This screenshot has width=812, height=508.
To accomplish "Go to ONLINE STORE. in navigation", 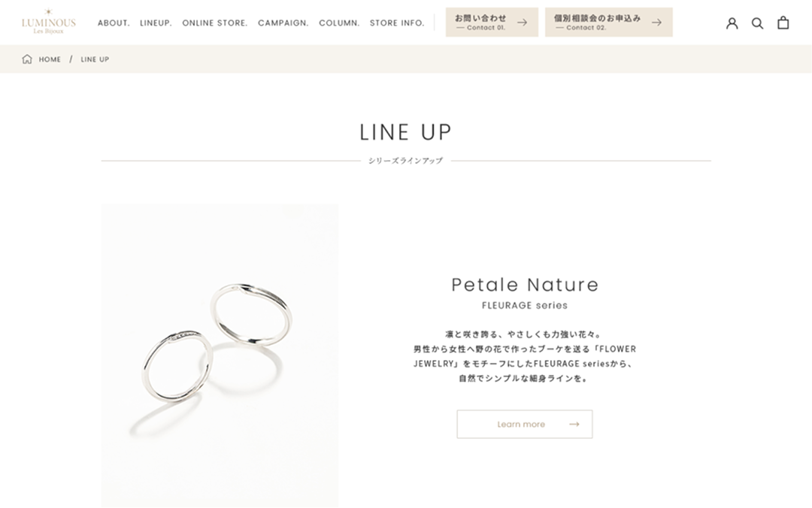I will (x=215, y=23).
